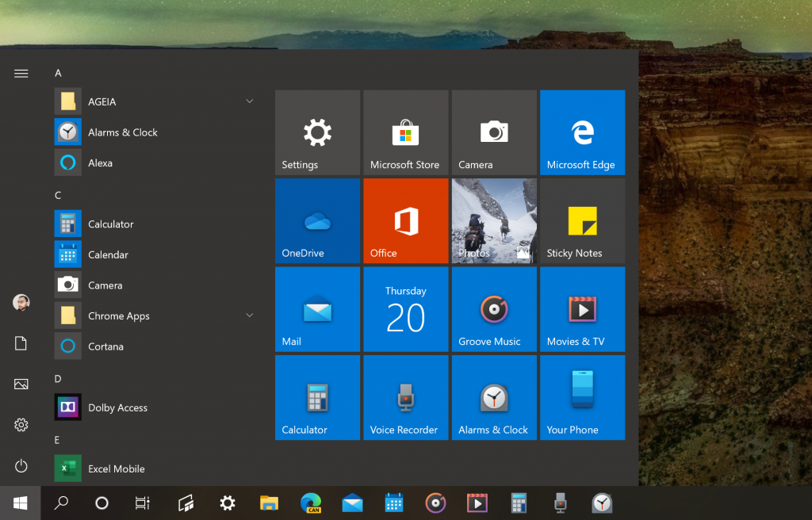This screenshot has height=520, width=812.
Task: Open the Your Phone tile
Action: [x=582, y=398]
